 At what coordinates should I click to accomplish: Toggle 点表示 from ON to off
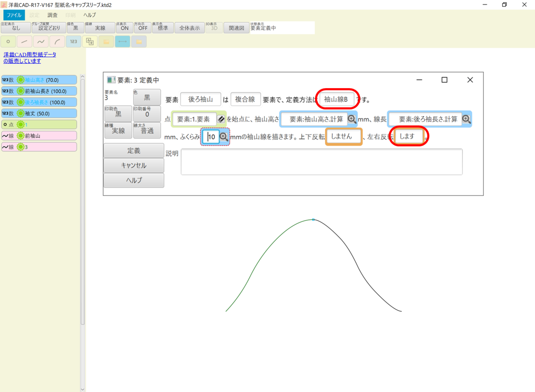124,27
